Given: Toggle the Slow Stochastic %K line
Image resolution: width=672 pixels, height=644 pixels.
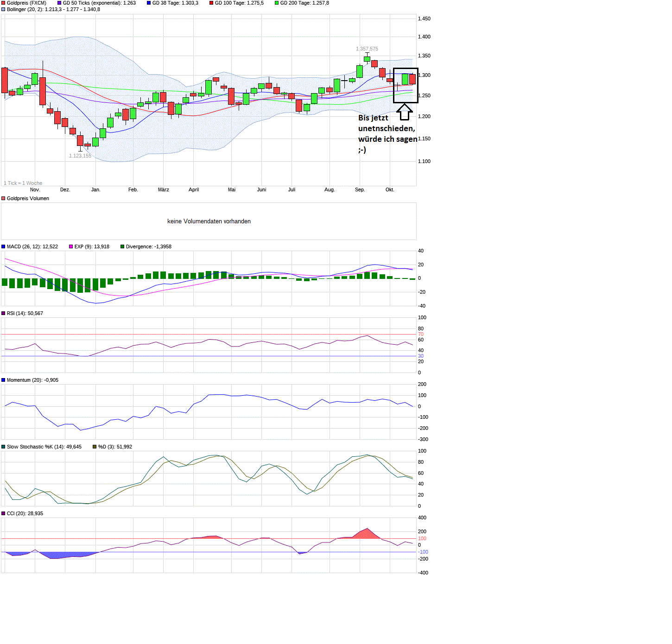Looking at the screenshot, I should pyautogui.click(x=4, y=447).
